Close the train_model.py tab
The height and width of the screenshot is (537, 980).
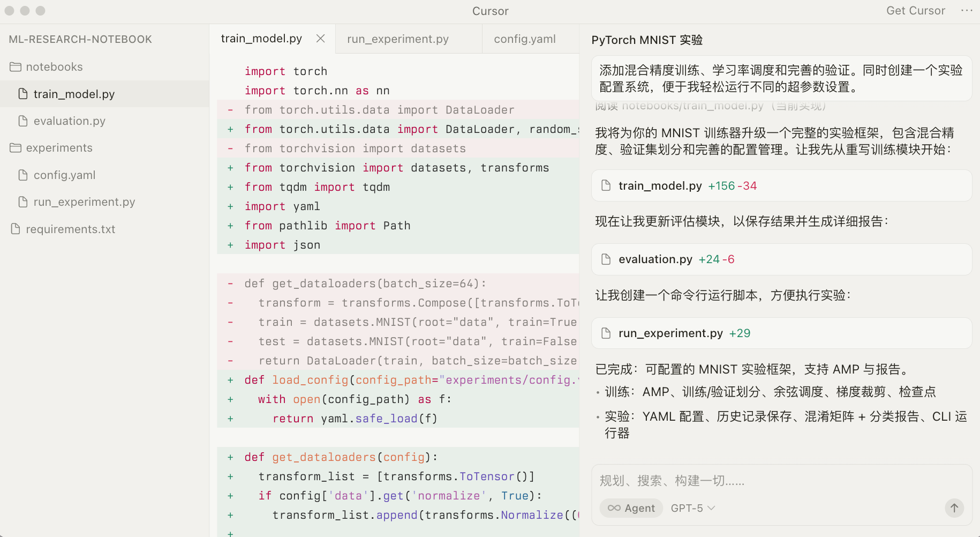(320, 39)
